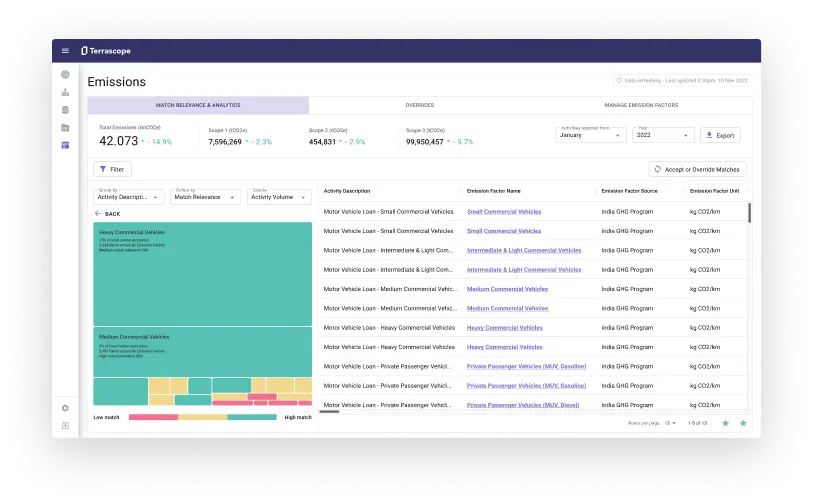The image size is (813, 503).
Task: Open settings gear in sidebar
Action: (65, 408)
